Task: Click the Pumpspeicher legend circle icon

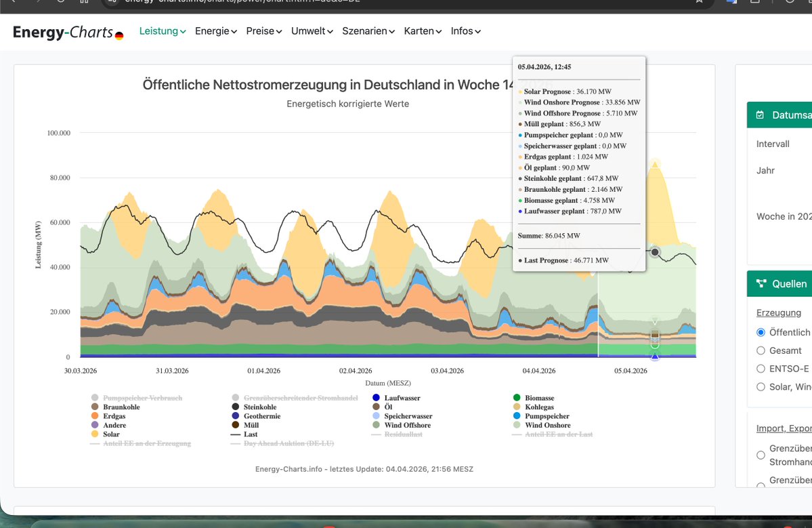Action: point(517,416)
